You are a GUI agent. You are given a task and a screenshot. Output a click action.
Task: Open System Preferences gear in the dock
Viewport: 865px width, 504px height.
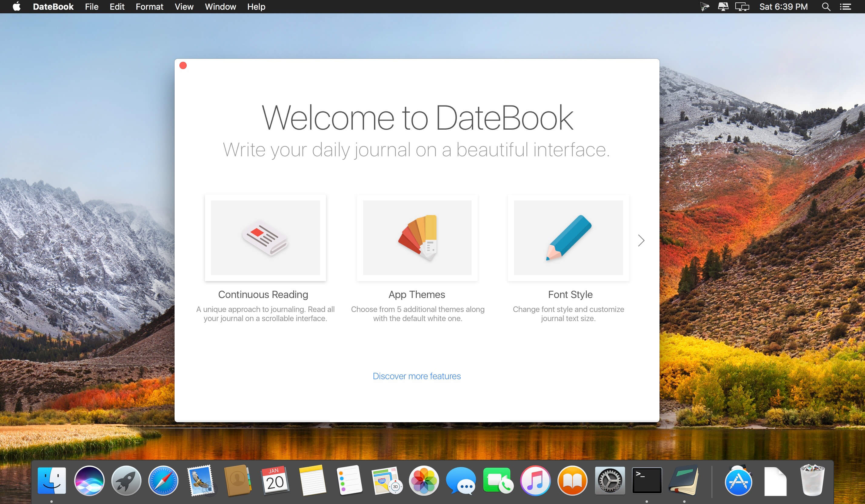[610, 480]
